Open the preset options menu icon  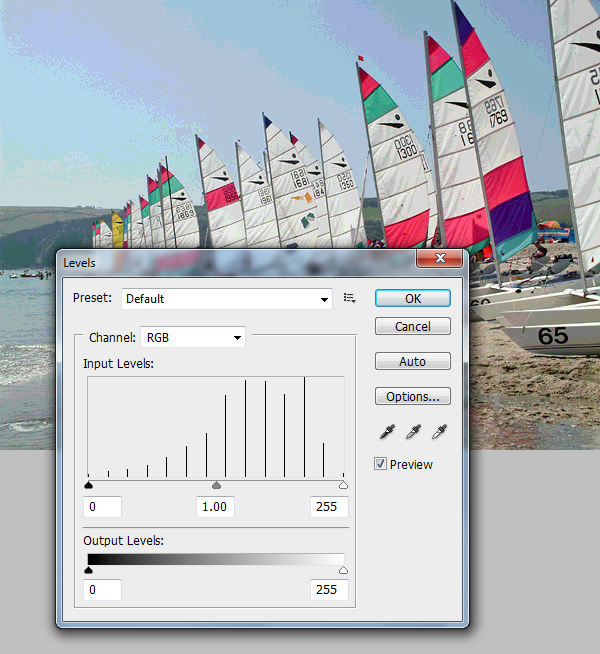pos(350,298)
